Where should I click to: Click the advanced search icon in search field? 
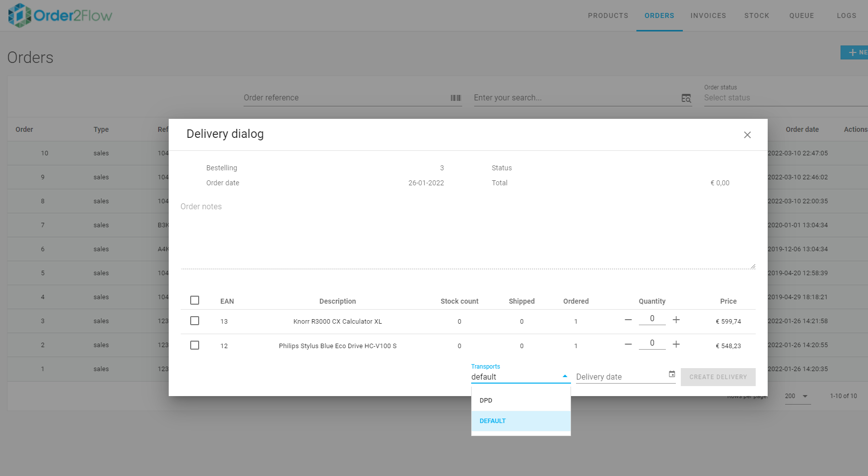pos(686,98)
